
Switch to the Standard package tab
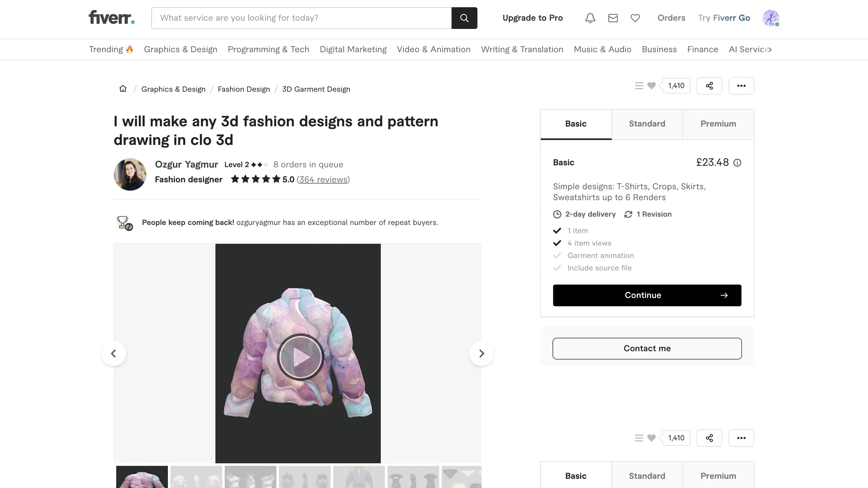pos(647,124)
